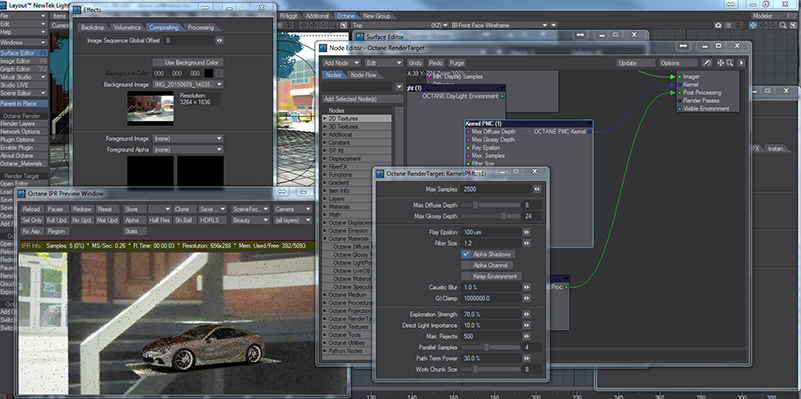Viewport: 801px width, 399px height.
Task: Toggle Fix Asp. in IPR Preview
Action: (x=32, y=231)
